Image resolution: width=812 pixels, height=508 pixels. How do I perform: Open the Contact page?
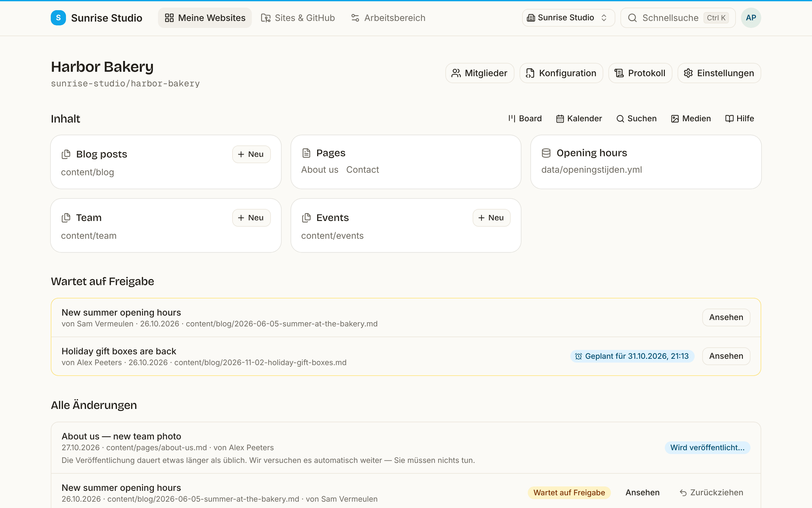coord(362,170)
